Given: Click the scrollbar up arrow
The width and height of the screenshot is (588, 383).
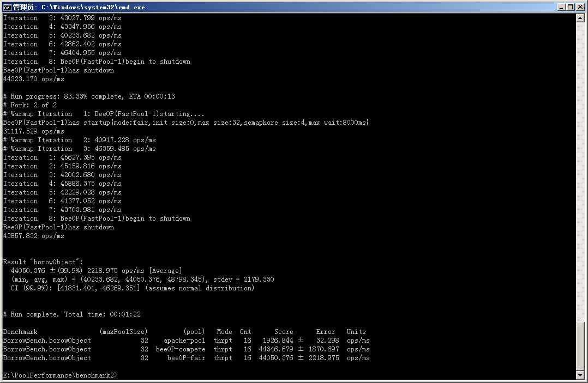Looking at the screenshot, I should [580, 17].
